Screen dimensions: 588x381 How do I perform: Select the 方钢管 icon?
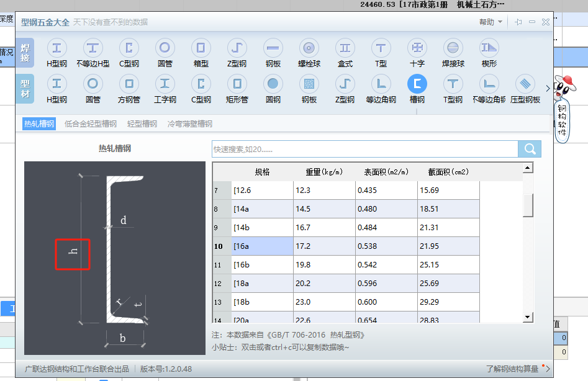129,84
